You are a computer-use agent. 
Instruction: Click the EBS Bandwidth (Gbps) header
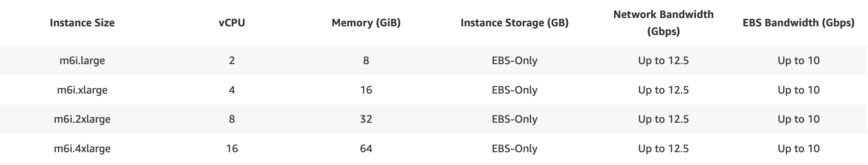click(798, 23)
